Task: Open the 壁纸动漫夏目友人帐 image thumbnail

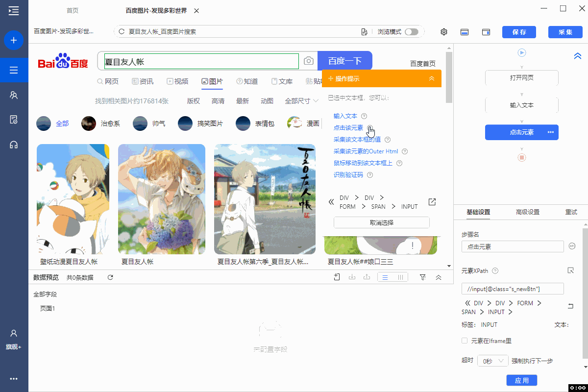Action: pyautogui.click(x=73, y=199)
